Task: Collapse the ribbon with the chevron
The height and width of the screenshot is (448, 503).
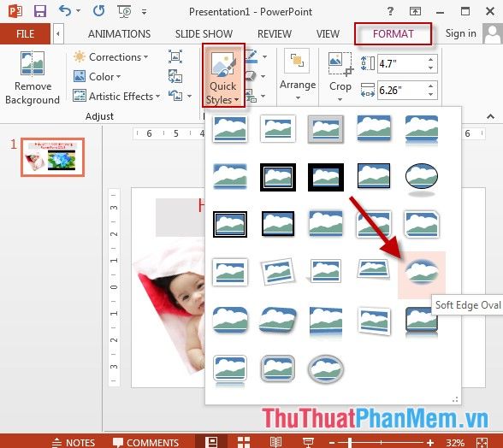Action: pos(490,116)
